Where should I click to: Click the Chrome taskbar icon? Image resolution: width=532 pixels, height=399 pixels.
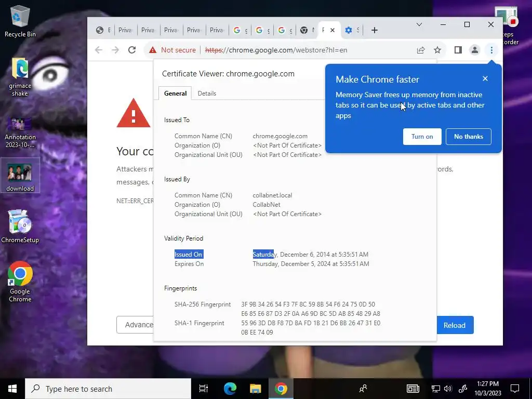click(x=281, y=389)
